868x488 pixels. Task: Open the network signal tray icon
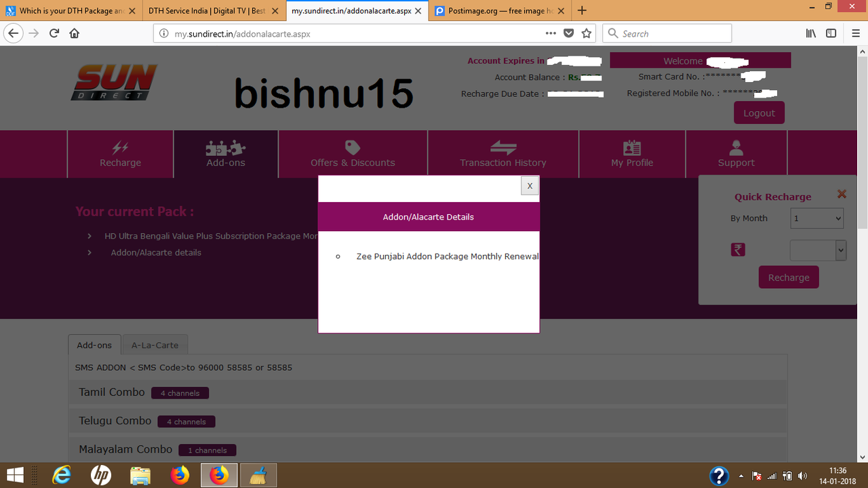tap(772, 476)
